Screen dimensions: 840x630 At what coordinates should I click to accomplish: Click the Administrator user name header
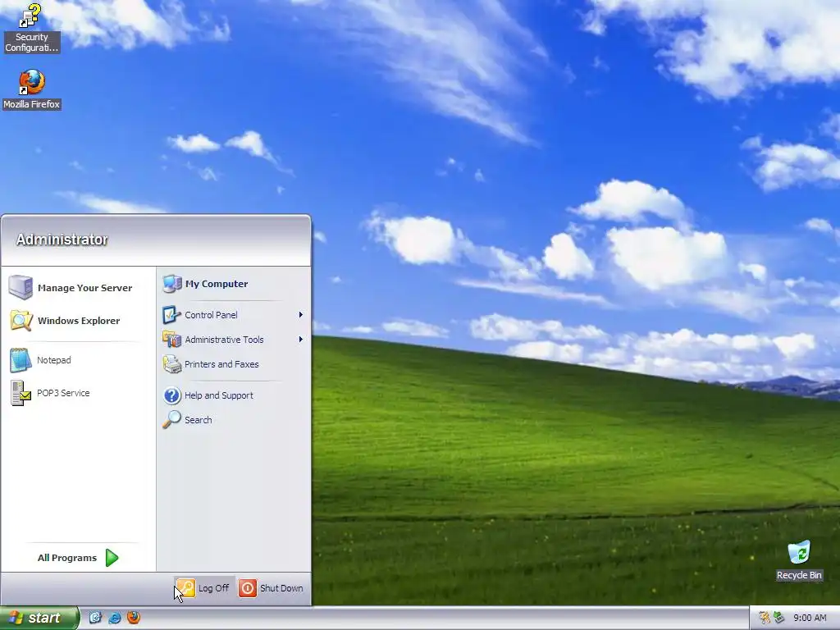tap(62, 240)
